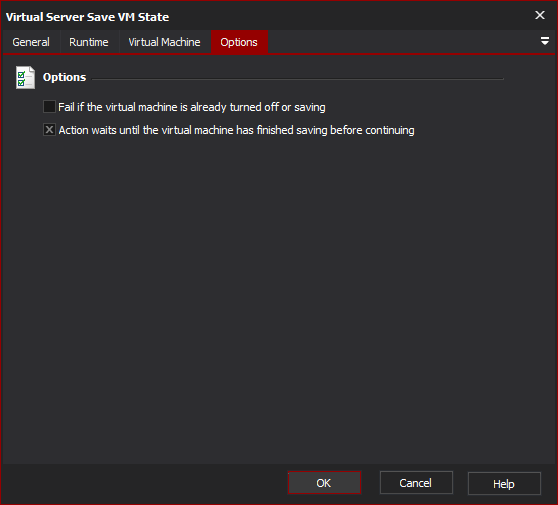Confirm the dialog with OK
Image resolution: width=558 pixels, height=505 pixels.
click(324, 483)
